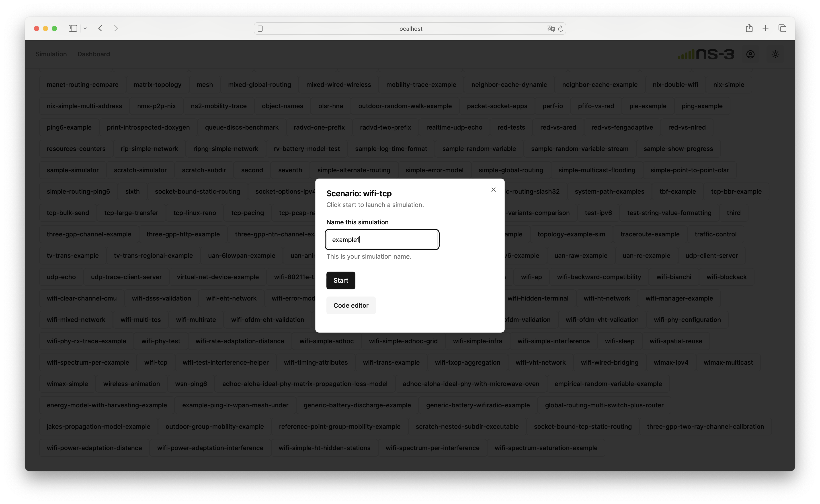Toggle the light/dark theme sun icon
820x504 pixels.
(x=775, y=54)
